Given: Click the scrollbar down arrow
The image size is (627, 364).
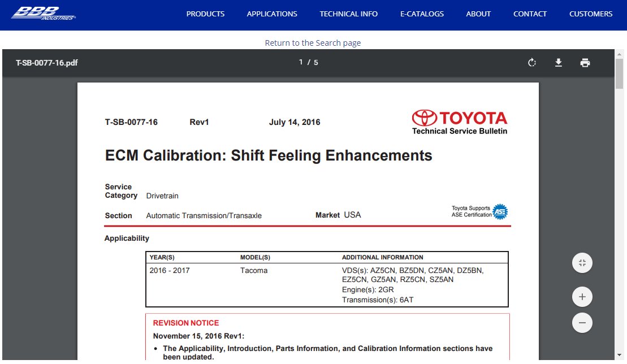Looking at the screenshot, I should coord(620,355).
